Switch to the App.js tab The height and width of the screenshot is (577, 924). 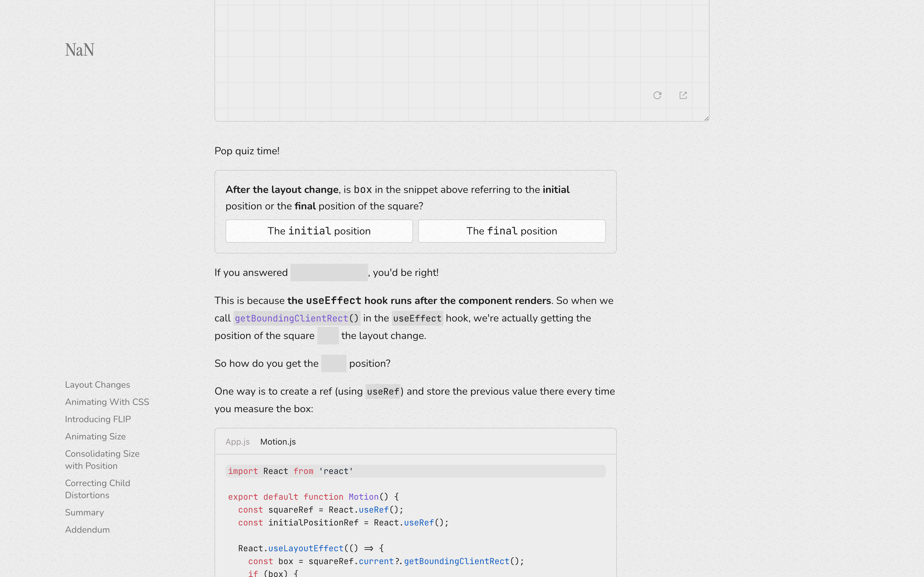[x=237, y=442]
